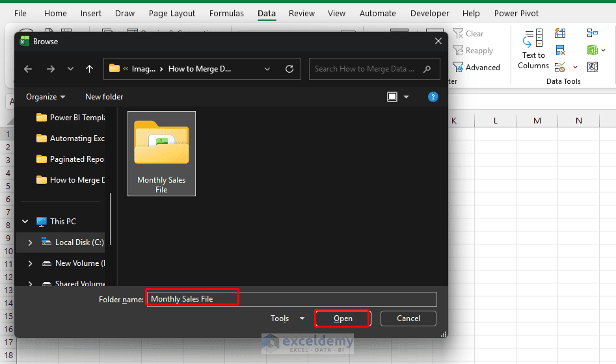Image resolution: width=616 pixels, height=364 pixels.
Task: Click the Cancel button
Action: click(408, 318)
